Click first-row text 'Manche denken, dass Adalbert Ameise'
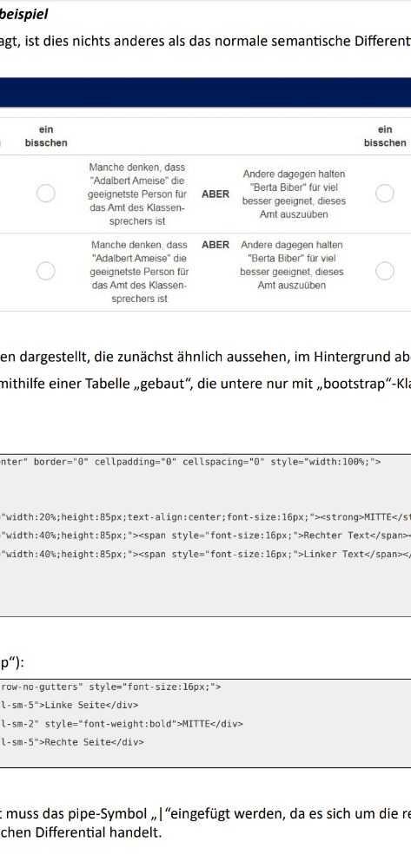Image resolution: width=411 pixels, height=868 pixels. pos(136,194)
